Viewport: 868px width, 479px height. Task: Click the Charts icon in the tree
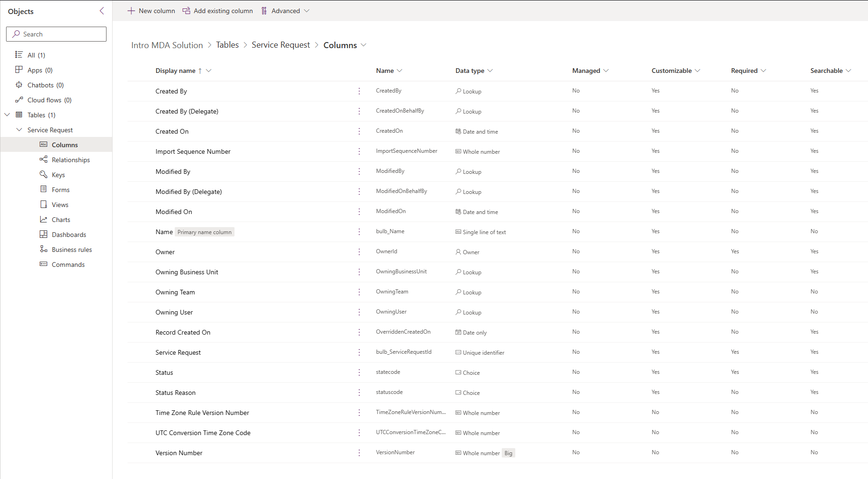tap(43, 219)
